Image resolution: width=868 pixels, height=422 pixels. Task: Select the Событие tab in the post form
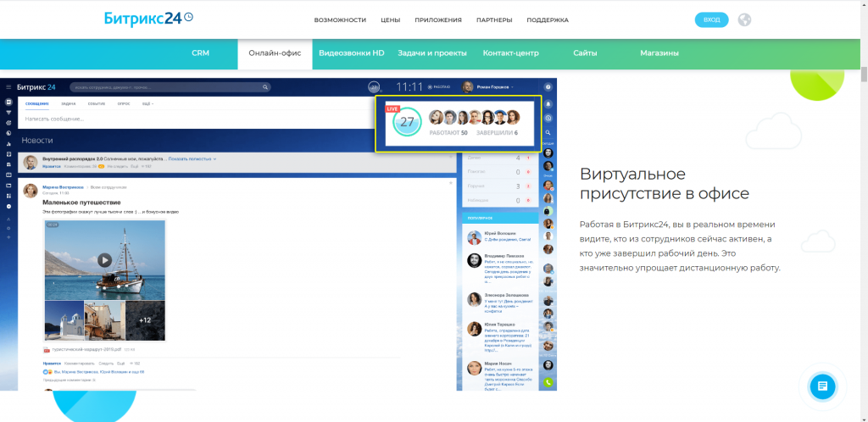(x=97, y=103)
